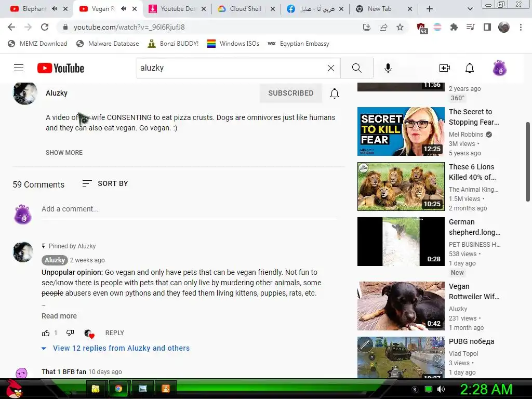
Task: Dislike the pinned Aluzky comment
Action: tap(70, 333)
